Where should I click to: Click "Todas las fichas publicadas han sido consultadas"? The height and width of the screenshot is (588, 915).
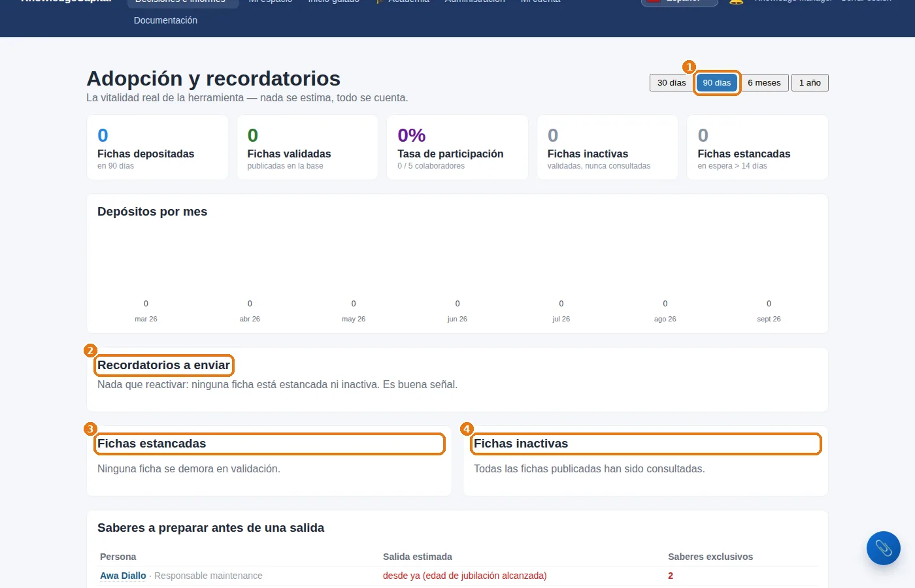coord(590,469)
